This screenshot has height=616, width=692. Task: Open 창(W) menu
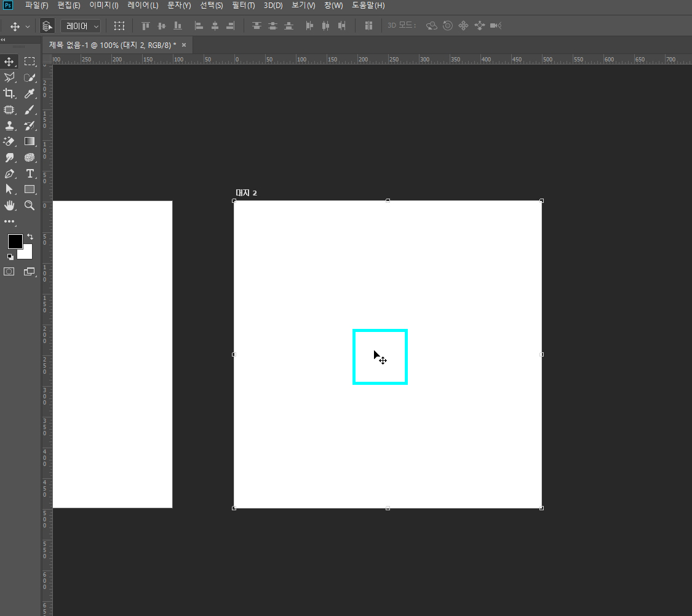point(333,6)
